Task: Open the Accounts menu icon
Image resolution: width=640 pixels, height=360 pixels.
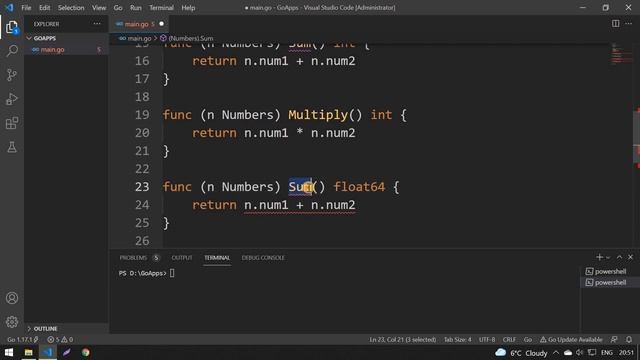Action: coord(12,298)
